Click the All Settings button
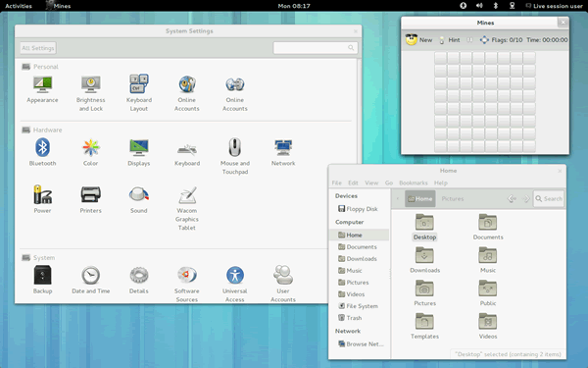 tap(38, 48)
